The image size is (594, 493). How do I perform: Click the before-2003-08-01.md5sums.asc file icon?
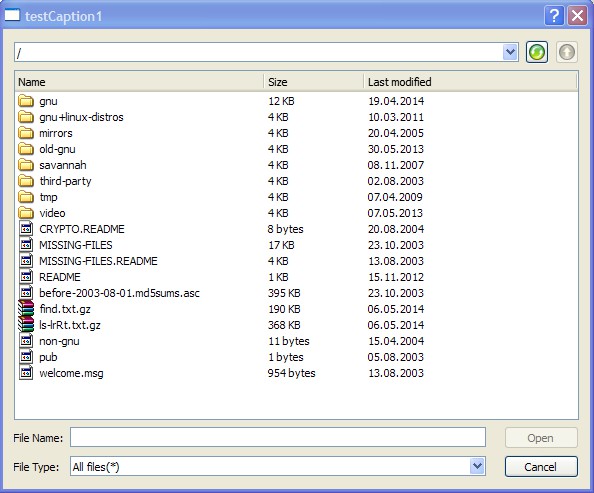[x=26, y=293]
